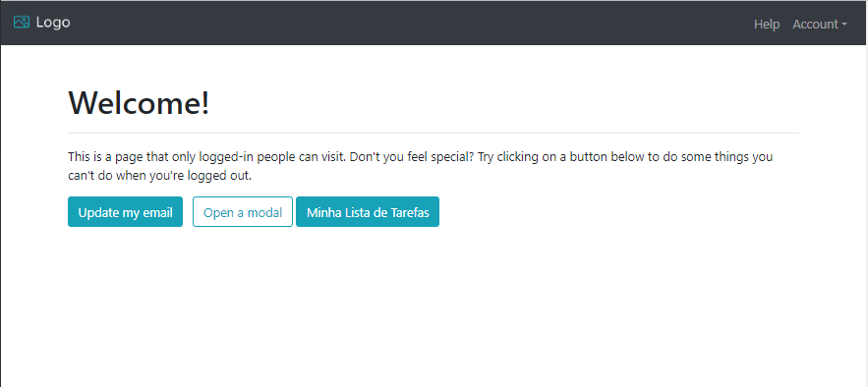Click the picture icon beside Logo
The width and height of the screenshot is (868, 387).
coord(22,23)
